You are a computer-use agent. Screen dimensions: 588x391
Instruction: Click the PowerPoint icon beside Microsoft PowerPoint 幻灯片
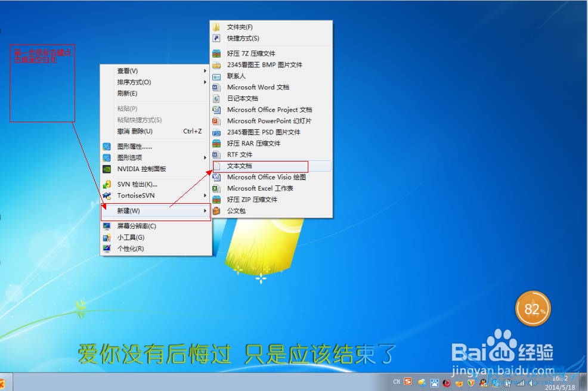216,121
